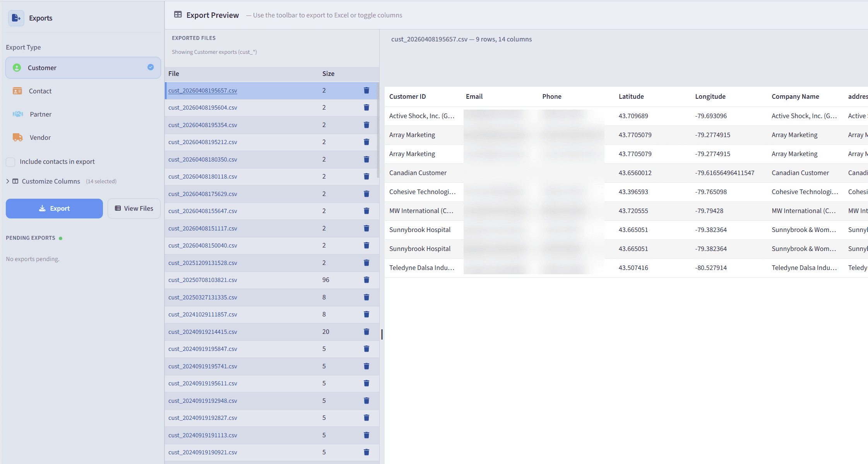Select the Contact export type
This screenshot has width=868, height=464.
coord(83,91)
